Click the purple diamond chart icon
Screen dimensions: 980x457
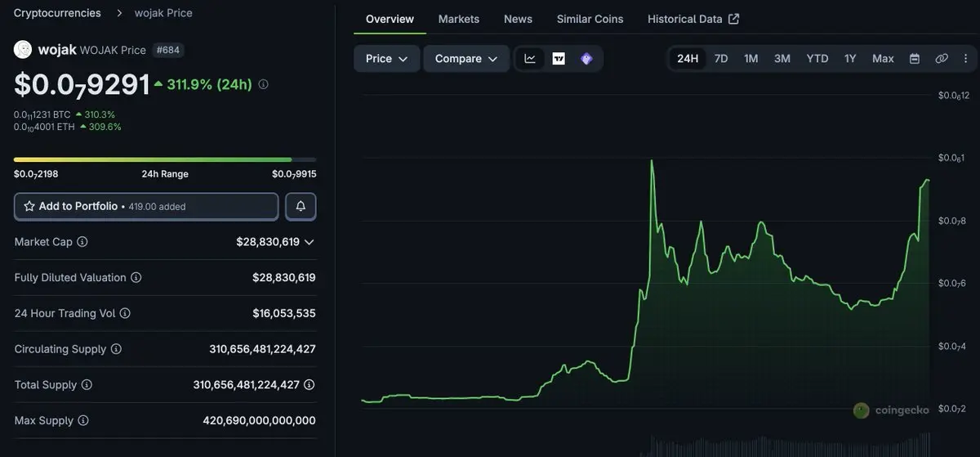click(586, 59)
